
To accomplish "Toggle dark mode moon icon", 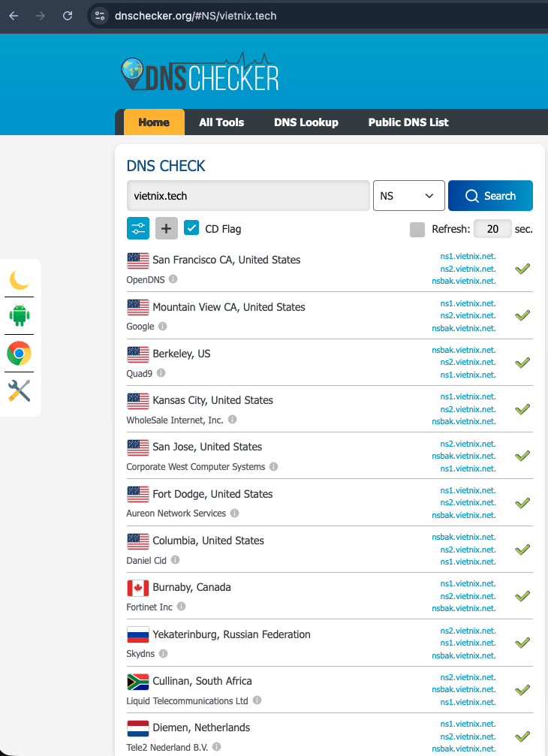I will [20, 280].
